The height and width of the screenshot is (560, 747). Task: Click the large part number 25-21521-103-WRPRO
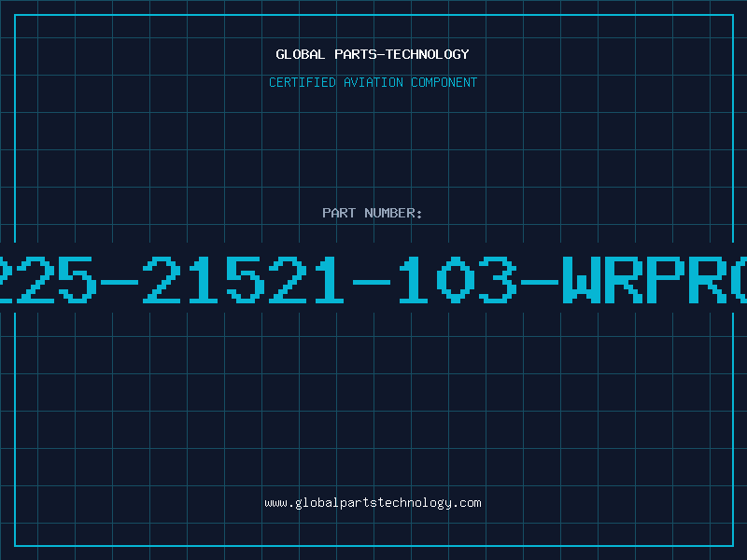tap(373, 280)
